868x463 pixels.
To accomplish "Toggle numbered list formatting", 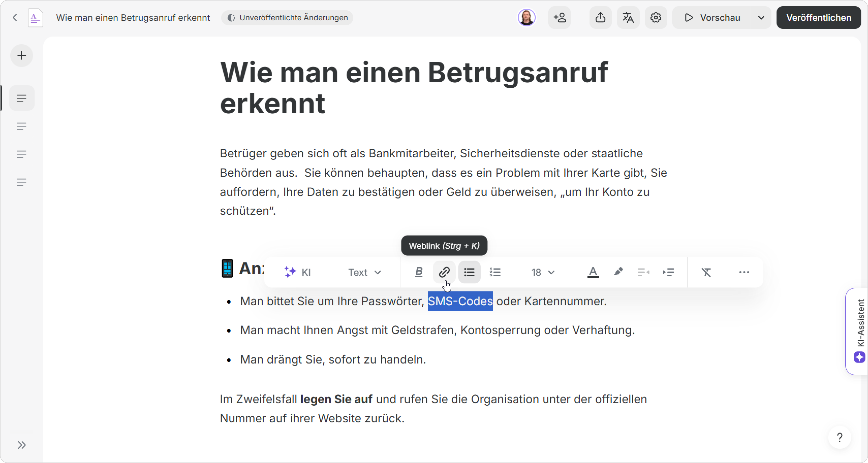I will 495,272.
